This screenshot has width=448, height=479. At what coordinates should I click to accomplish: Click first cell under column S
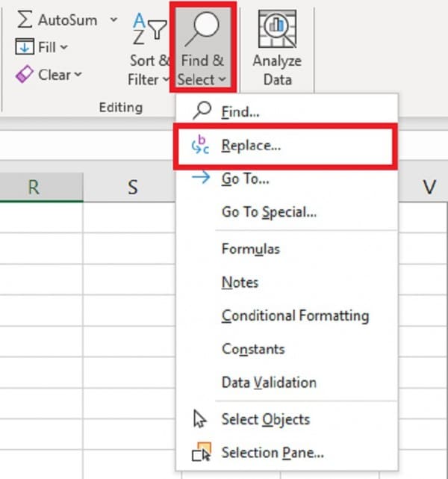point(129,217)
